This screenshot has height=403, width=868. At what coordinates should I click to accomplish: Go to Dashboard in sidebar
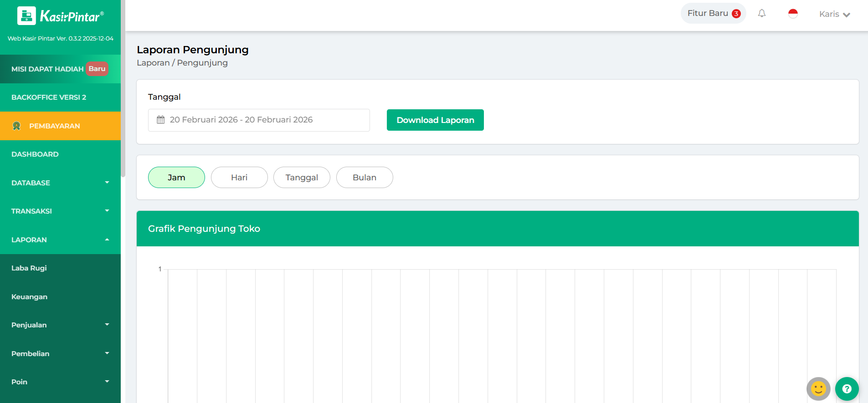pos(35,154)
